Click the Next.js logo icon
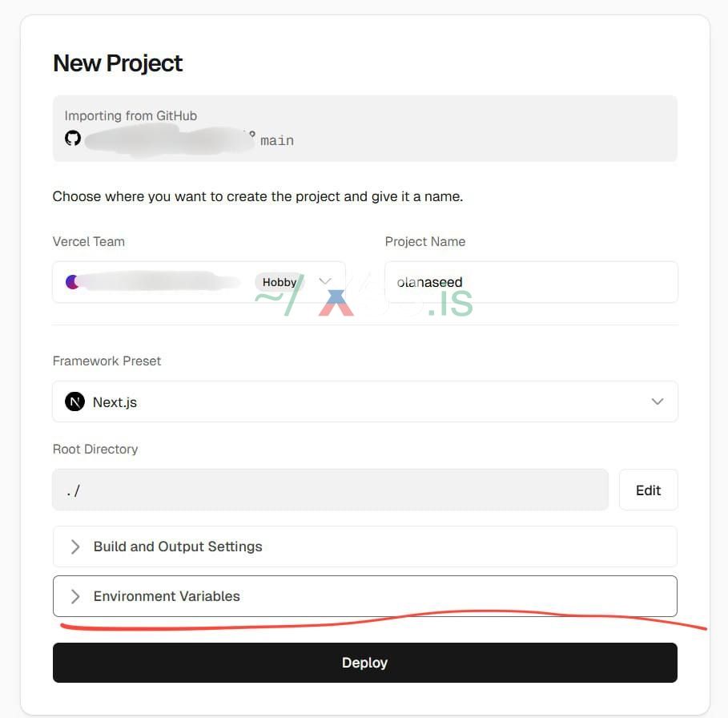 (74, 401)
